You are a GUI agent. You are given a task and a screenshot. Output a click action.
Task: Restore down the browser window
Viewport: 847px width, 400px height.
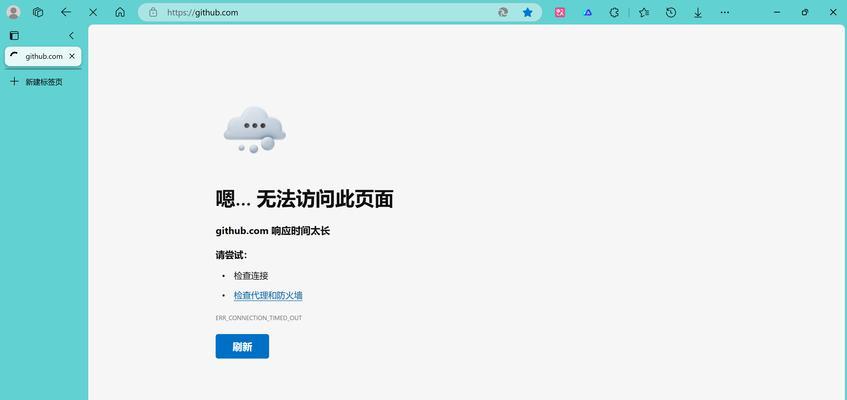tap(805, 12)
